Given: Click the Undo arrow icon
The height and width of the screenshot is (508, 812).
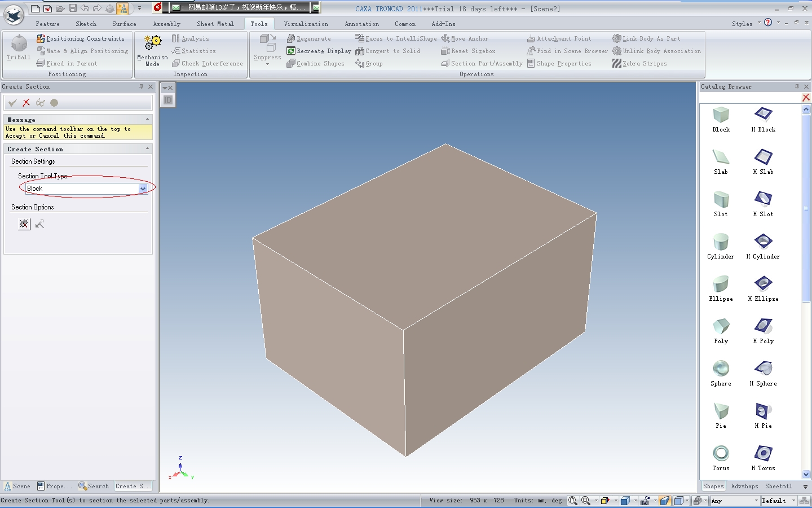Looking at the screenshot, I should coord(85,8).
